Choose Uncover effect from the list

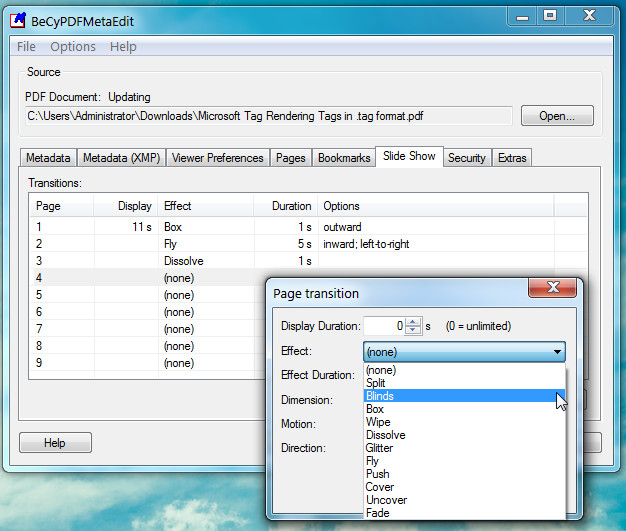[x=464, y=500]
